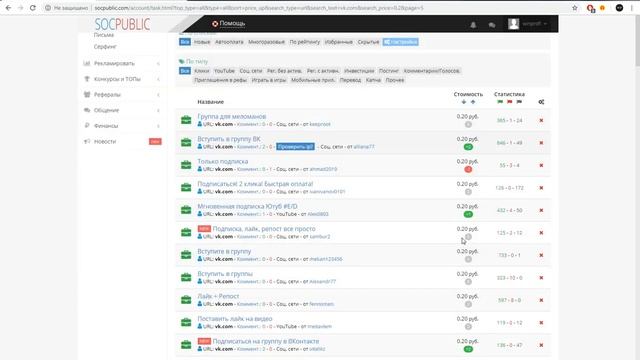Image resolution: width=640 pixels, height=360 pixels.
Task: Filter tasks by type Играть в игры
Action: (x=269, y=80)
